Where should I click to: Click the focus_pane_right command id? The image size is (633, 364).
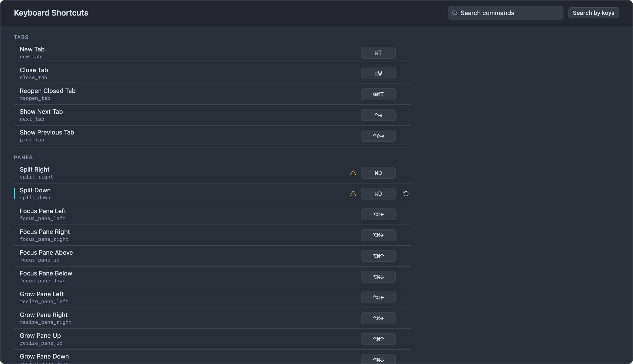44,239
